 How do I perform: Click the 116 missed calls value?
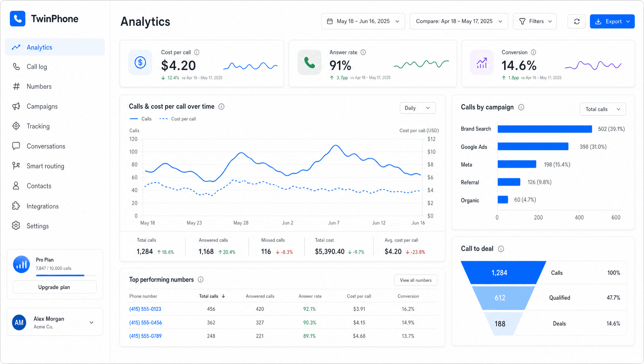click(266, 252)
